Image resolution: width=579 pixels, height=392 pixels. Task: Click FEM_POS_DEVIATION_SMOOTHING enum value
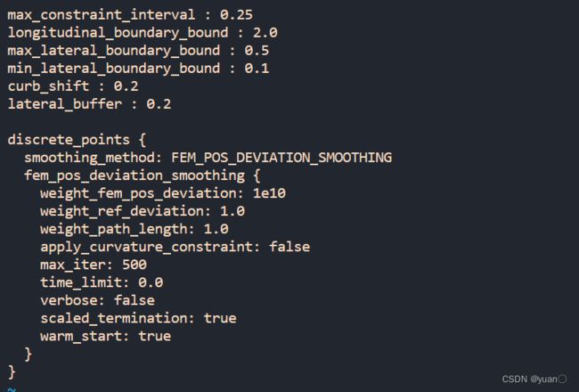(281, 158)
